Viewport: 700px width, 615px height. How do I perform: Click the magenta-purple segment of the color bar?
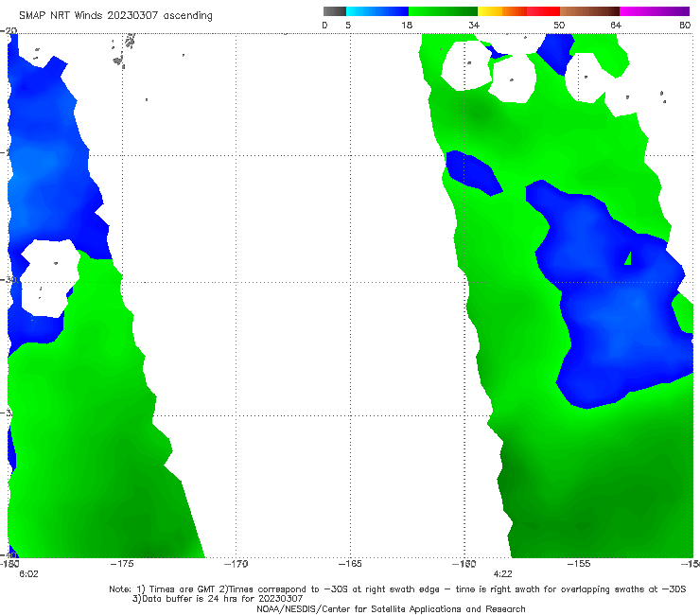655,11
